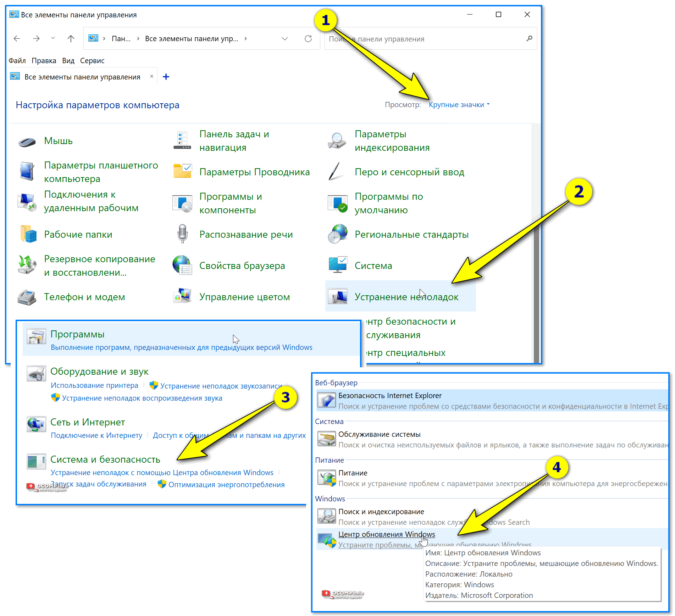
Task: Open the Правка menu
Action: click(x=44, y=61)
